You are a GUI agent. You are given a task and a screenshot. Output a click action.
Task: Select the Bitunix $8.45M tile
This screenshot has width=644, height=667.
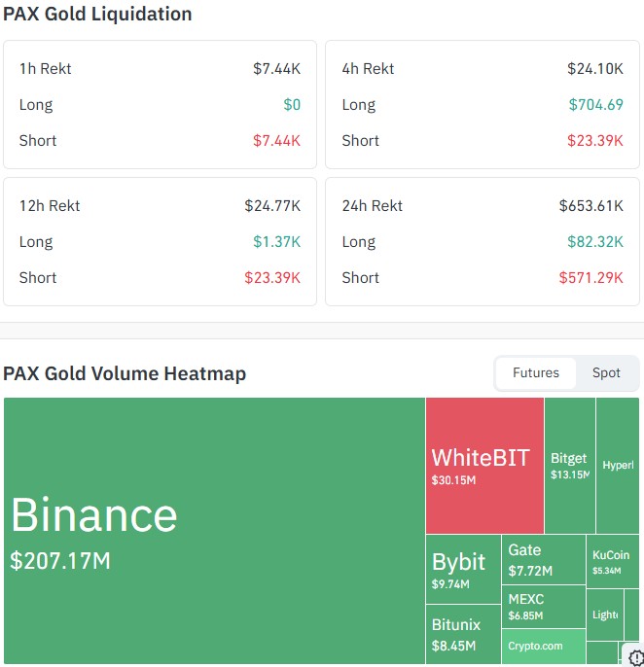pos(463,634)
